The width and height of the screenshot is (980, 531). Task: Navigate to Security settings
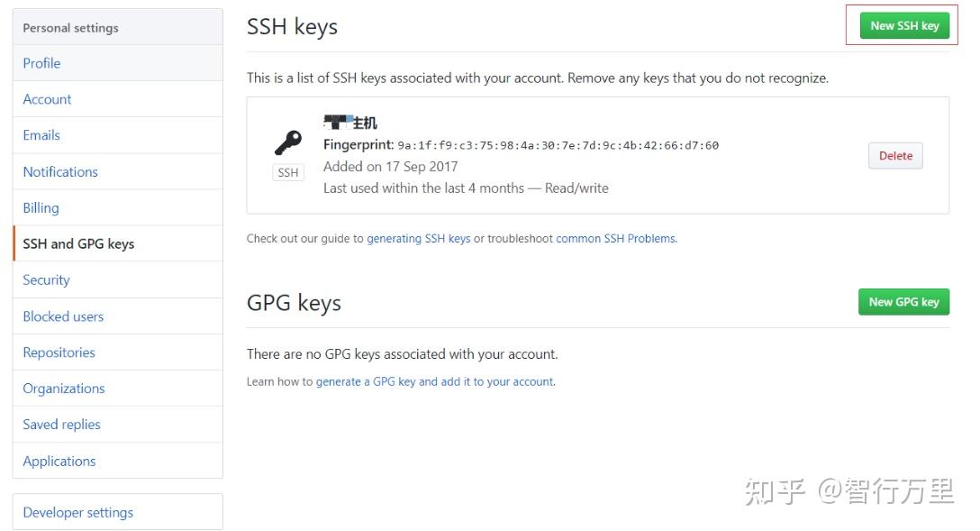click(x=46, y=279)
